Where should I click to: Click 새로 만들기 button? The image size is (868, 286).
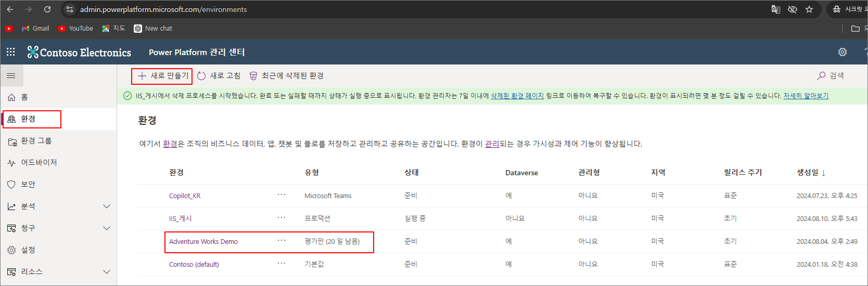pyautogui.click(x=162, y=76)
